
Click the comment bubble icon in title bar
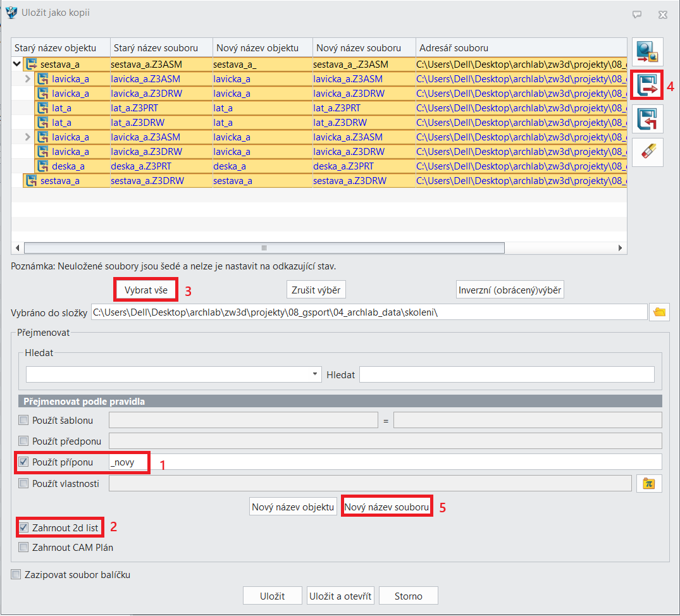pyautogui.click(x=637, y=14)
